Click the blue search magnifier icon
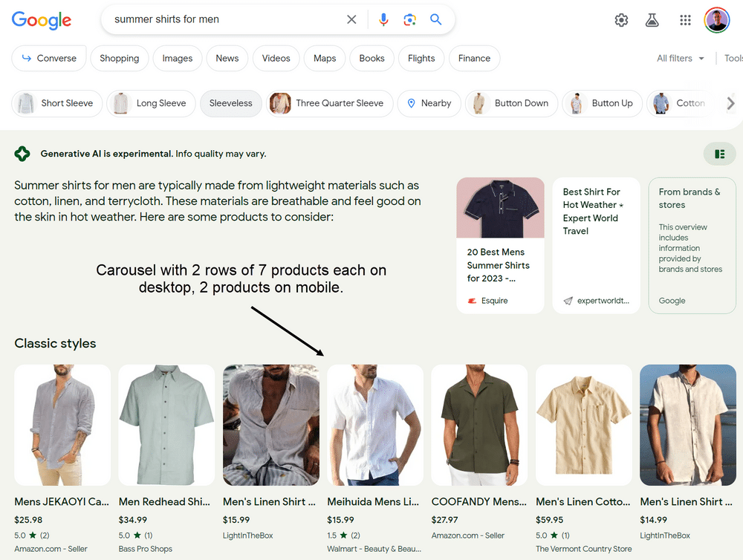743x560 pixels. pos(436,20)
